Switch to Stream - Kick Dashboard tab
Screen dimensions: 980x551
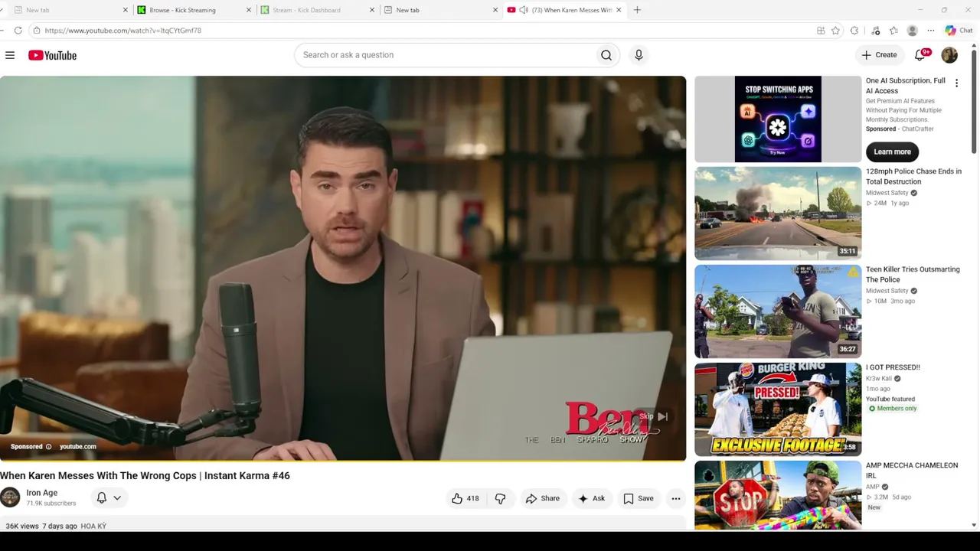pos(318,10)
